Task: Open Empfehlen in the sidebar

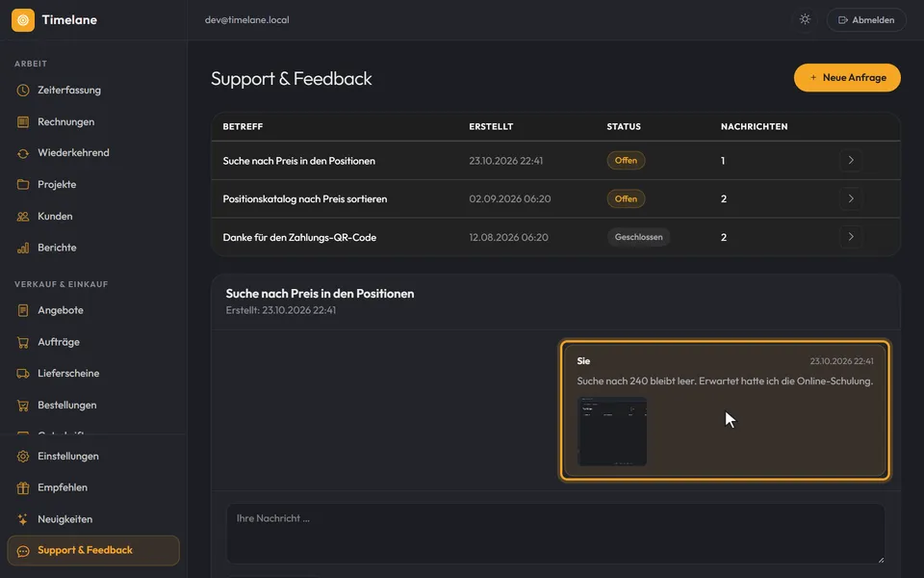Action: coord(93,487)
